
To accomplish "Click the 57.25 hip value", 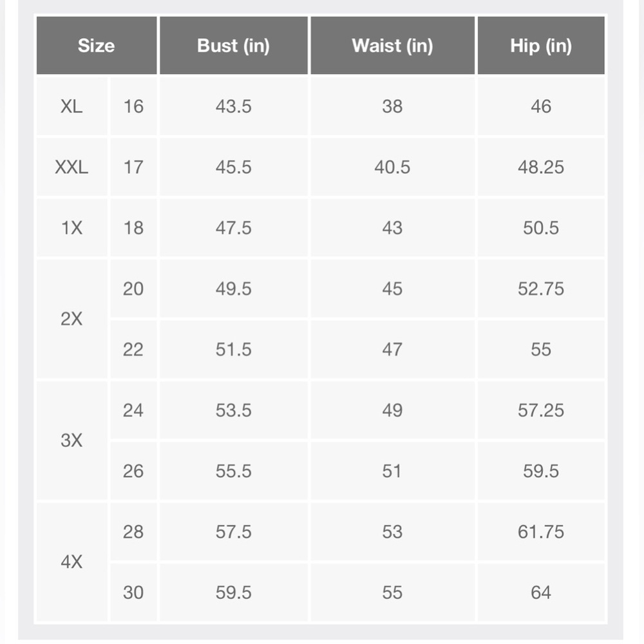I will [541, 410].
